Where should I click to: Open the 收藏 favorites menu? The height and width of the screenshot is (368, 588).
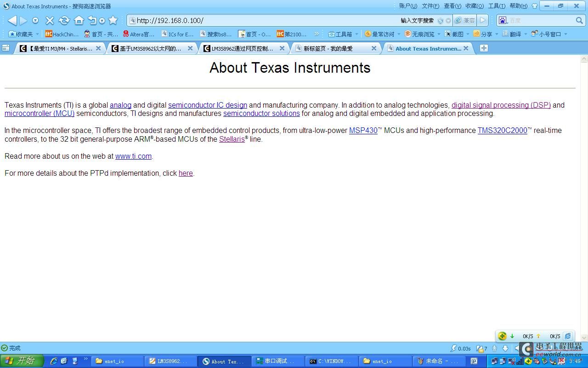click(x=475, y=6)
